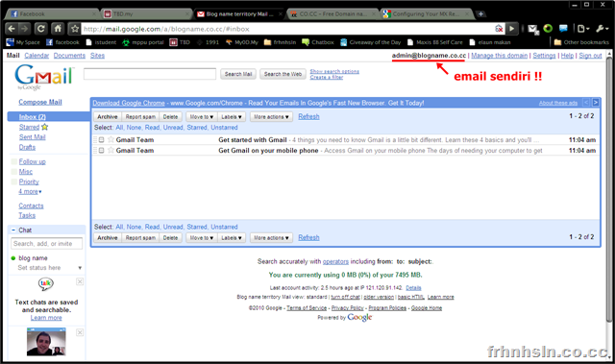Dismiss the Text chats saved notice
Viewport: 615px width, 364px height.
point(80,281)
